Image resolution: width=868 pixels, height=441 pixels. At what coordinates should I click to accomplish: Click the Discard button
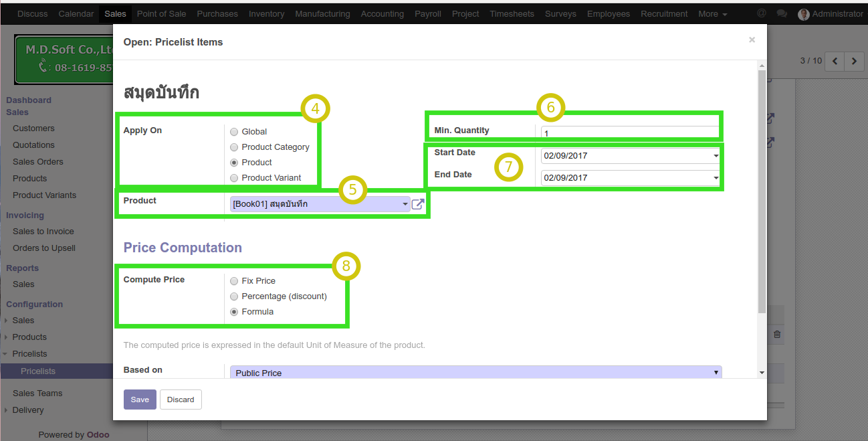point(181,400)
